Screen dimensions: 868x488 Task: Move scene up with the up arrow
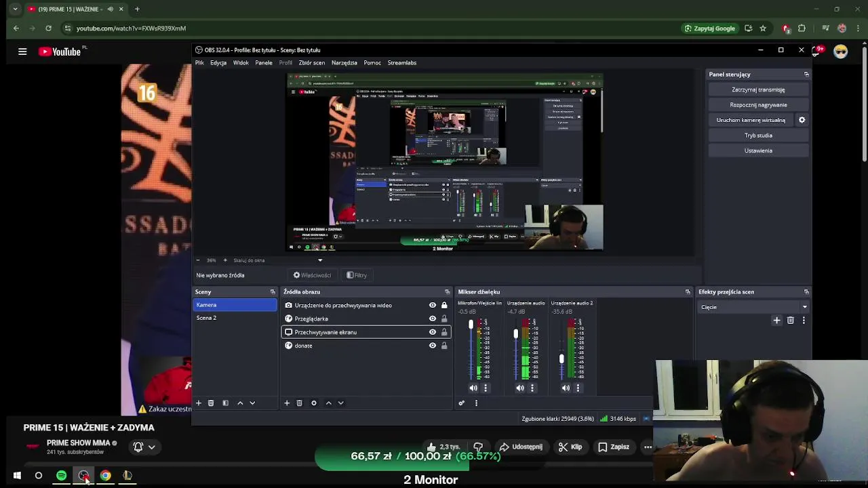240,403
